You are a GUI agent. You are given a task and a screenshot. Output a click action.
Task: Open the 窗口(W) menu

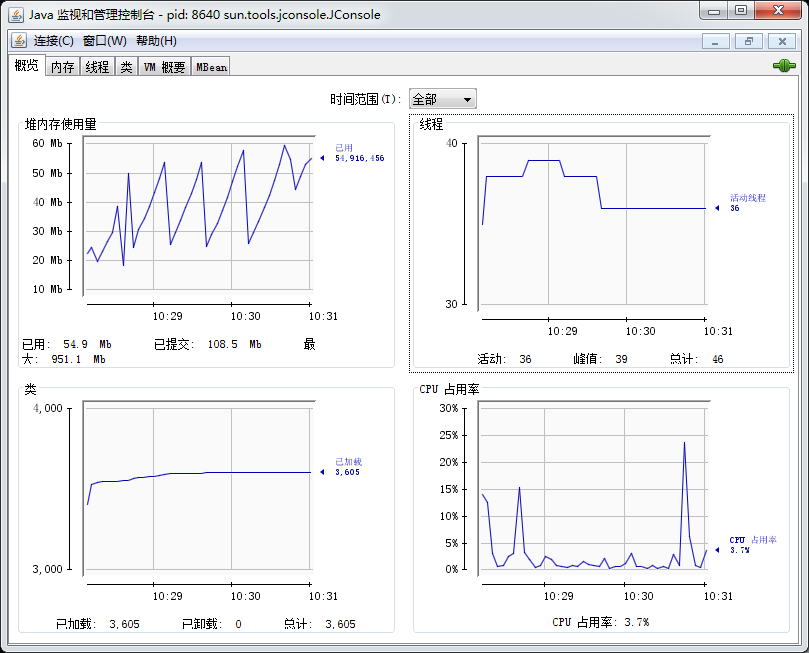[105, 41]
